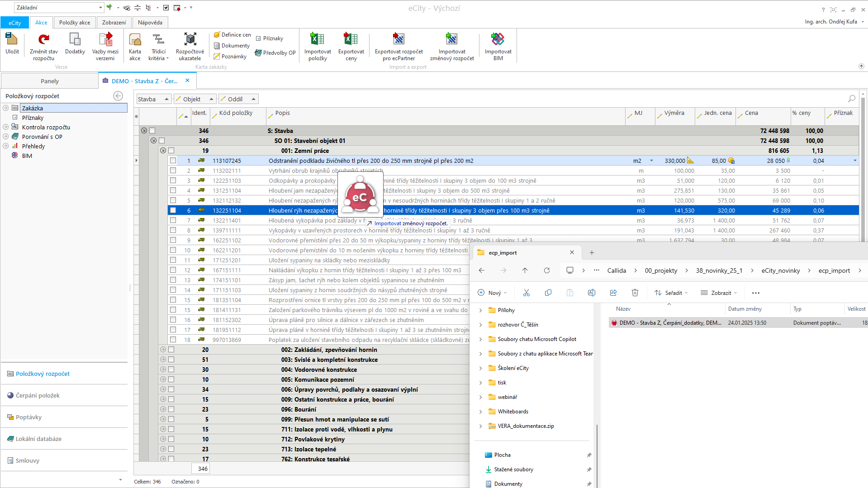Click Nový button in ecp_import window
The height and width of the screenshot is (488, 868).
492,293
